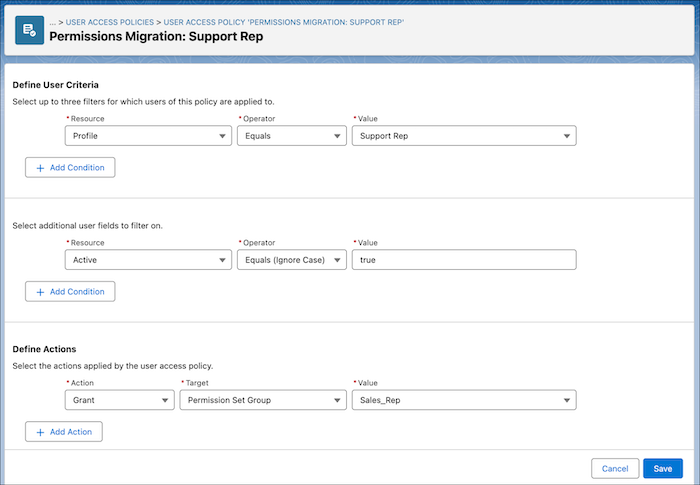Click the Add Action button

pyautogui.click(x=64, y=432)
